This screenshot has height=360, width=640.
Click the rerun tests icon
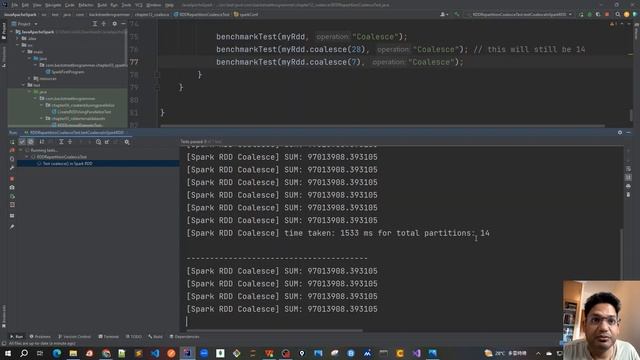coord(12,142)
